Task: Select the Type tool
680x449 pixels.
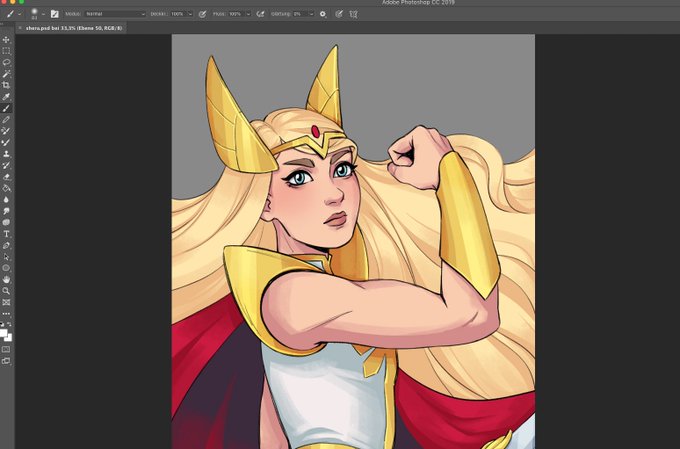Action: pos(6,234)
